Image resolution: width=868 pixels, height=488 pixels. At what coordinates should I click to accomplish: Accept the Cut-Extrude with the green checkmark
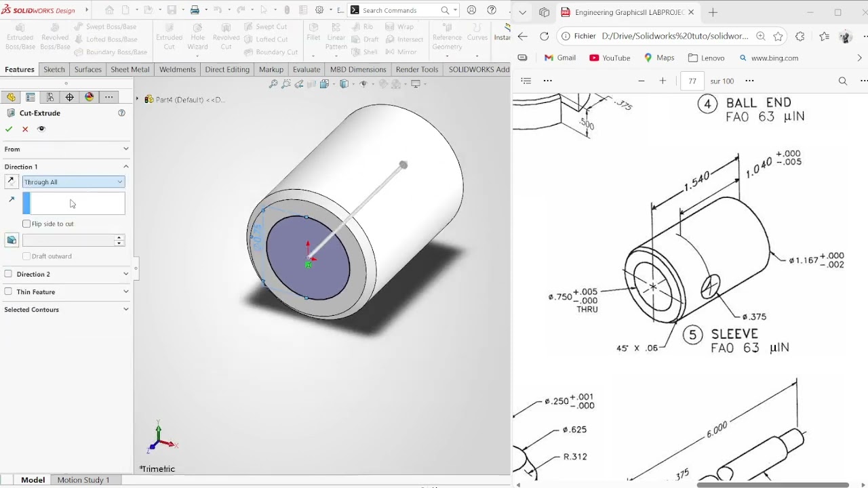tap(9, 129)
